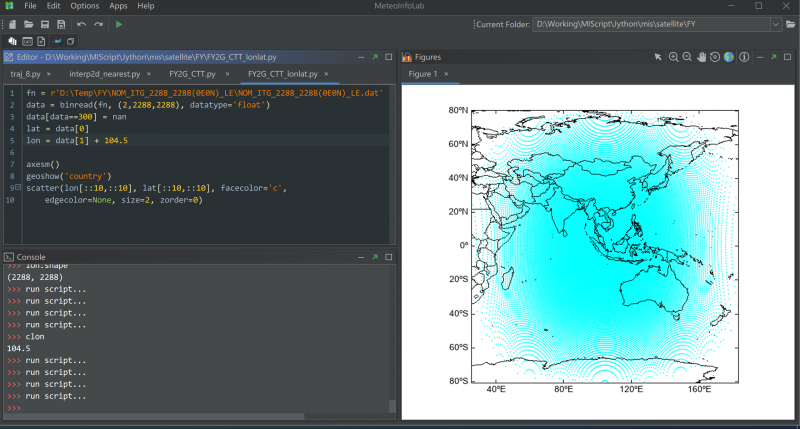Viewport: 800px width, 429px height.
Task: Create a new file from toolbar
Action: pos(12,23)
